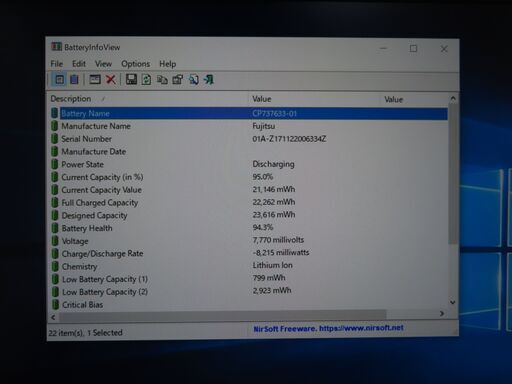Viewport: 512px width, 384px height.
Task: Select Full Charged Capacity row
Action: [249, 202]
